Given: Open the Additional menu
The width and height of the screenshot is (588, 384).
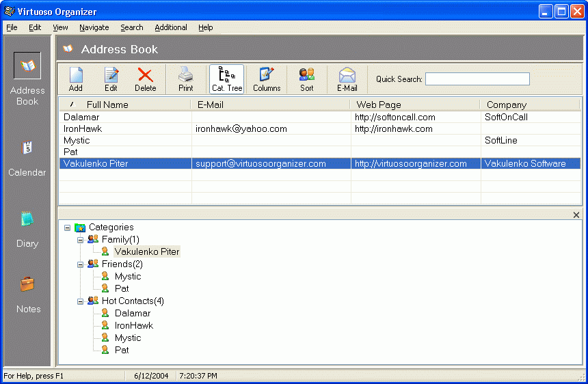Looking at the screenshot, I should pyautogui.click(x=171, y=27).
